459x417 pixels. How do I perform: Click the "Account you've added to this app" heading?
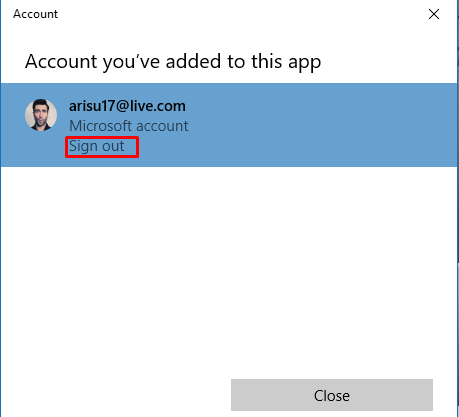[x=173, y=62]
